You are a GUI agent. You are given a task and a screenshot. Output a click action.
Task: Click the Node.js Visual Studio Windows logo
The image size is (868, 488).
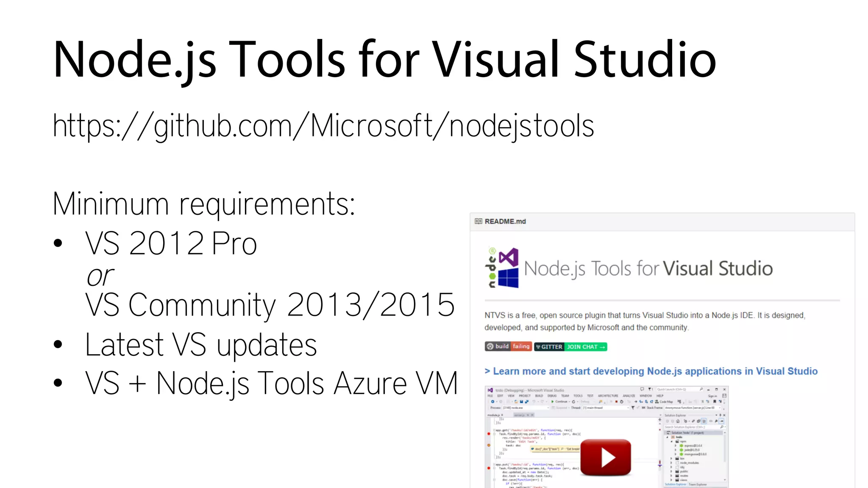(x=502, y=268)
